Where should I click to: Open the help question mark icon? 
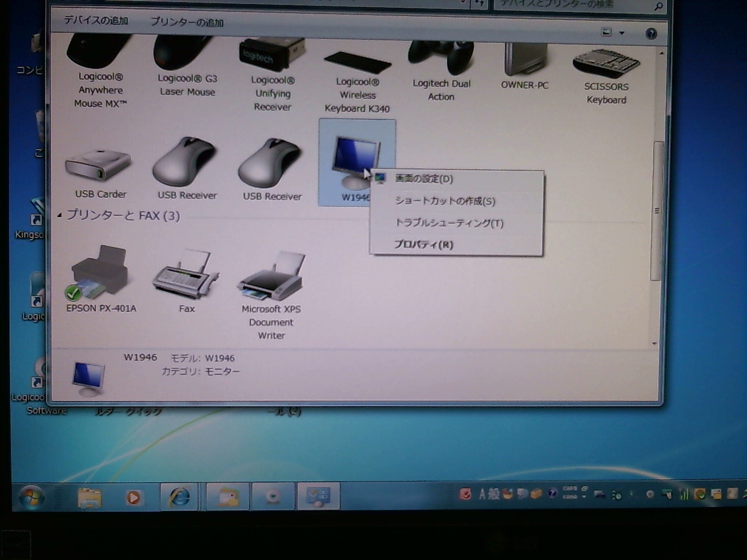(x=651, y=34)
